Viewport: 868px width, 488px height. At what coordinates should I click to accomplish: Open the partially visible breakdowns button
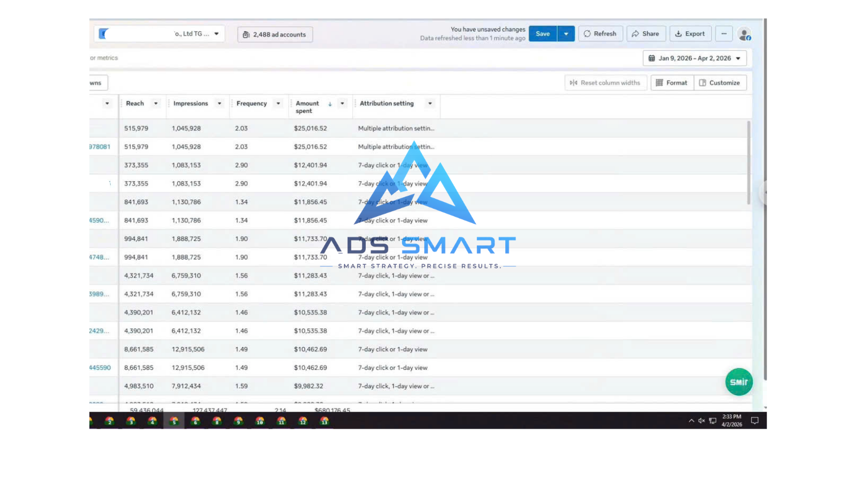98,83
